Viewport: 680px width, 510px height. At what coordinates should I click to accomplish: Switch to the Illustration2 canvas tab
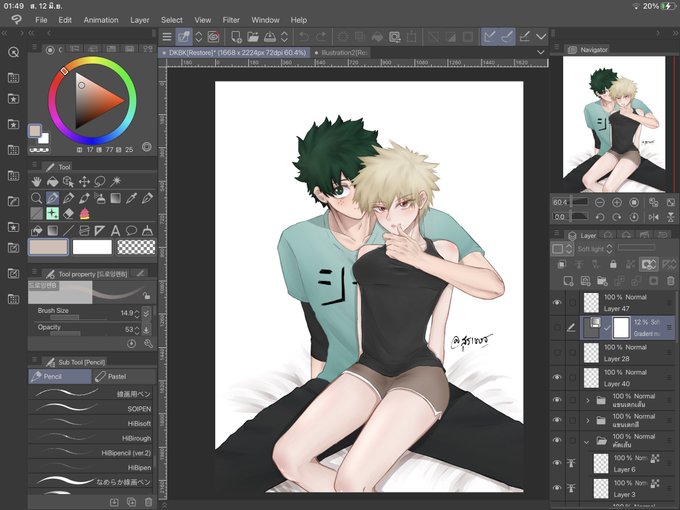pos(341,52)
